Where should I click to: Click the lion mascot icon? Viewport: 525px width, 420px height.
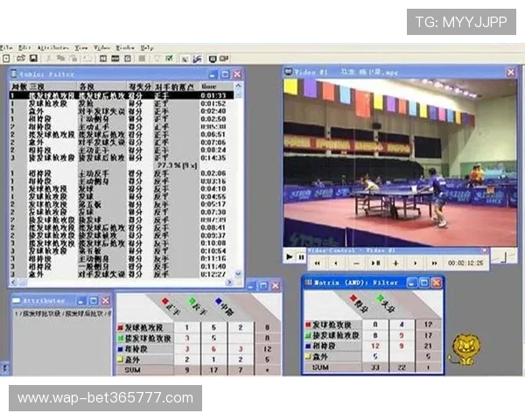point(464,348)
